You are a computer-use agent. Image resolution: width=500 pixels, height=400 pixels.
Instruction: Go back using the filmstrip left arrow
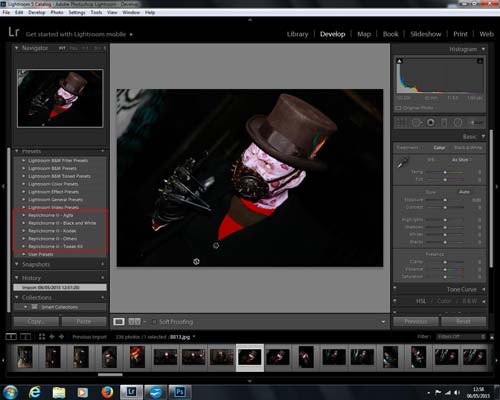52,337
